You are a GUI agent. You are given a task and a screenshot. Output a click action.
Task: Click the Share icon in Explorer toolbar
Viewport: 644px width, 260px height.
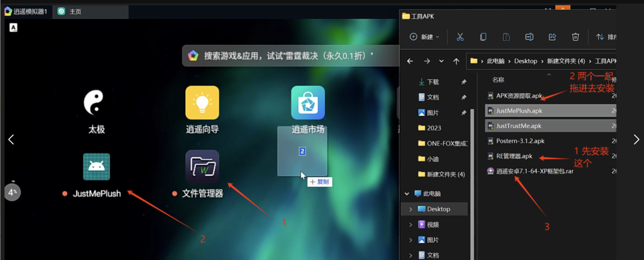click(x=552, y=37)
